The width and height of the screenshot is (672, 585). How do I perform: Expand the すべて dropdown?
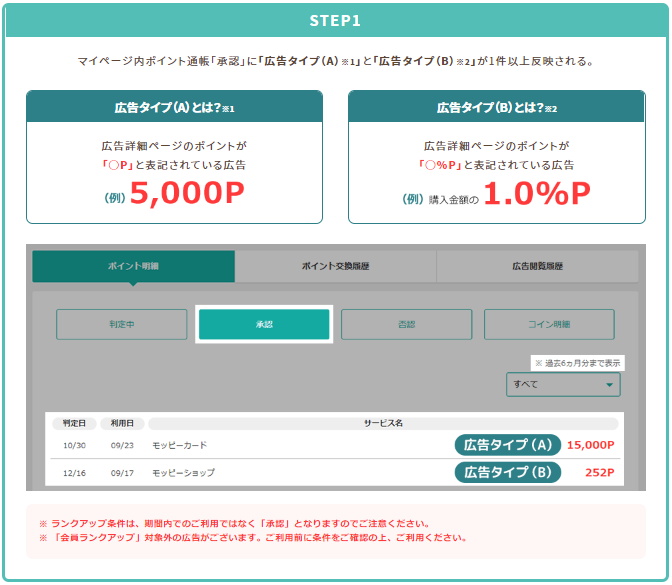pos(562,384)
